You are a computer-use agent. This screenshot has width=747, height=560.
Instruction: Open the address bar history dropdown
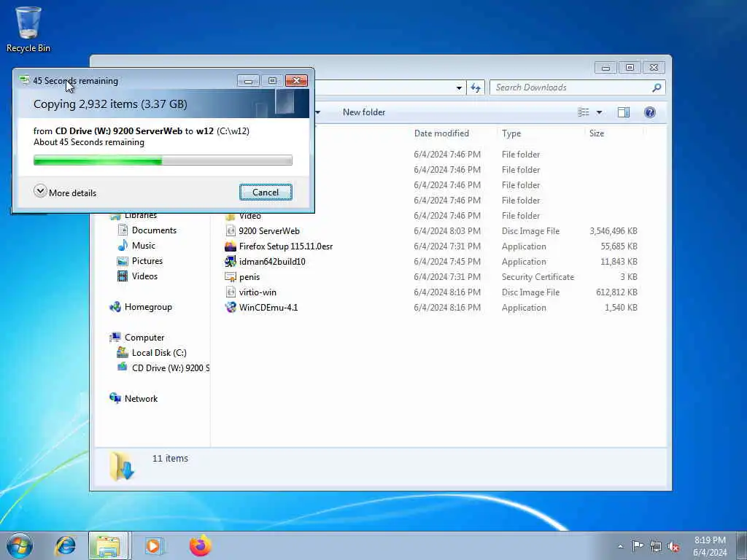(459, 87)
